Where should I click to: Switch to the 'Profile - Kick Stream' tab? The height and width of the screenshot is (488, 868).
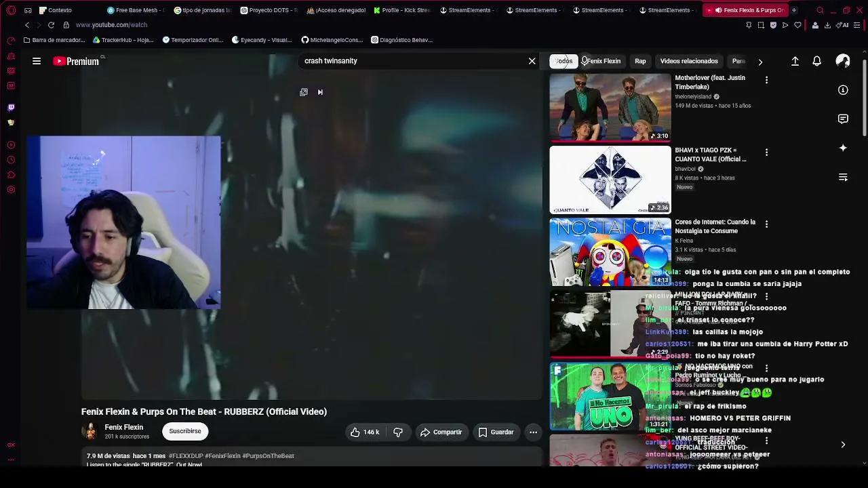coord(401,10)
